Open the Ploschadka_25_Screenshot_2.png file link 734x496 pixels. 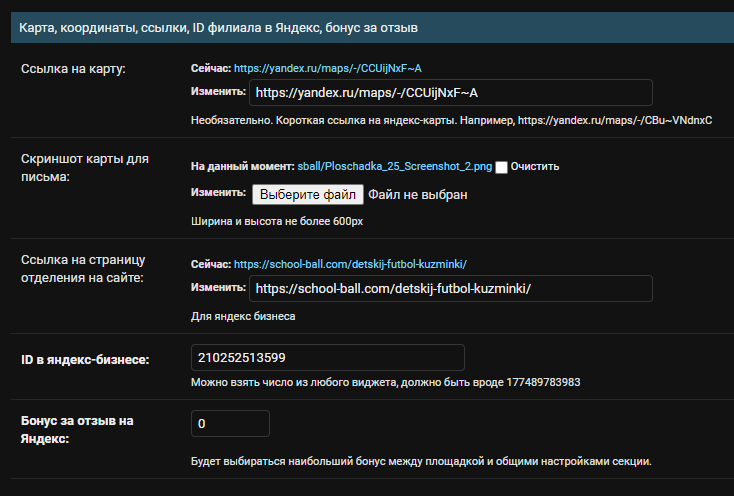coord(395,166)
